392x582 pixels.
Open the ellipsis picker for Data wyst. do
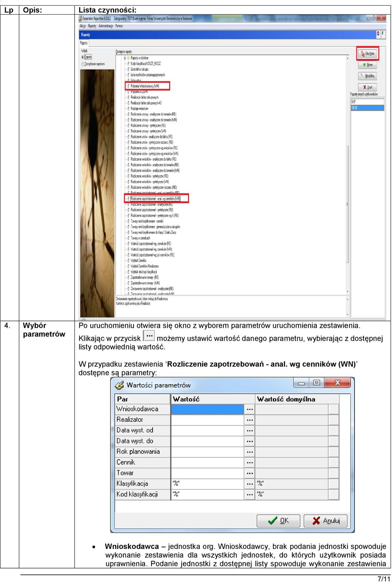tap(250, 441)
